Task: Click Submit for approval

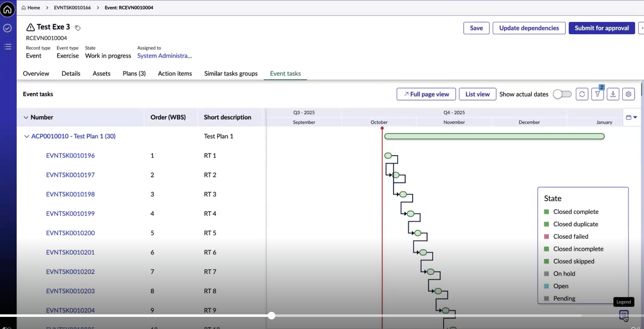Action: click(x=601, y=28)
